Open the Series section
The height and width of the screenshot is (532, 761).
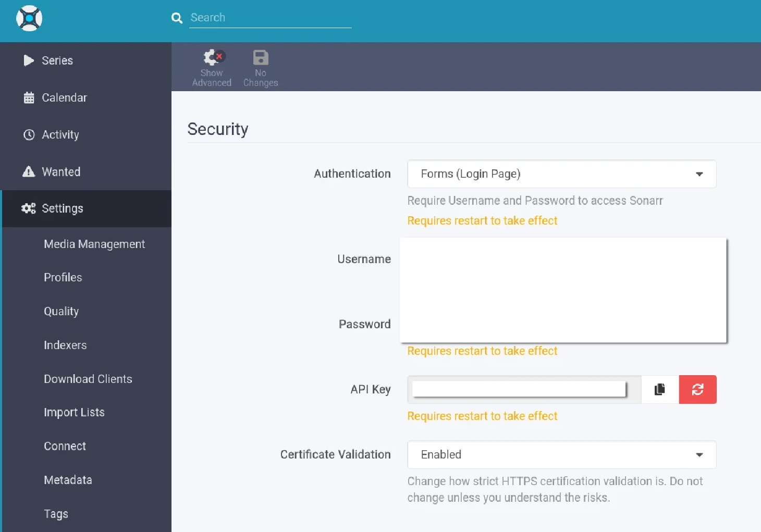(57, 60)
